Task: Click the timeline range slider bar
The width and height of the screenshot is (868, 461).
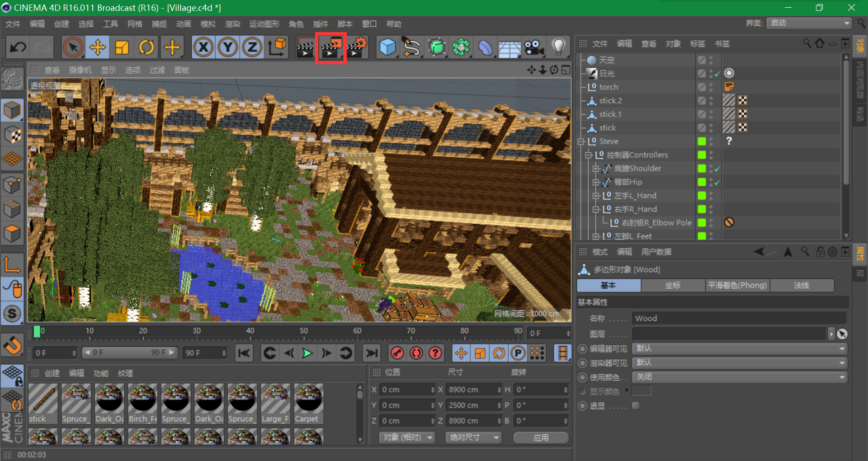Action: point(130,353)
